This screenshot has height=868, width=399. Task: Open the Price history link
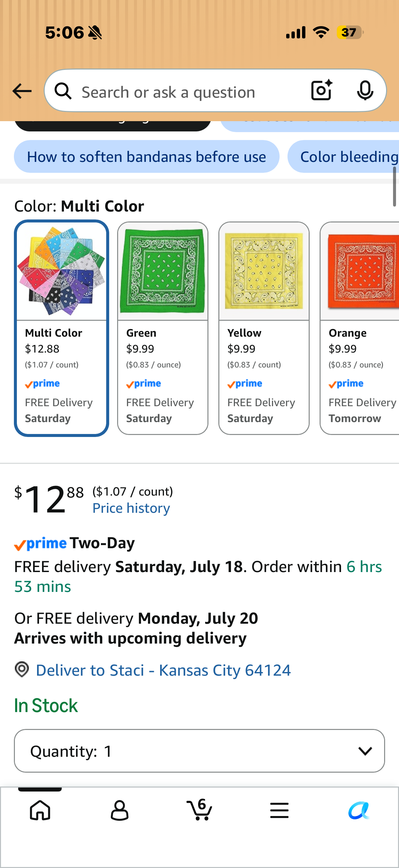coord(131,508)
